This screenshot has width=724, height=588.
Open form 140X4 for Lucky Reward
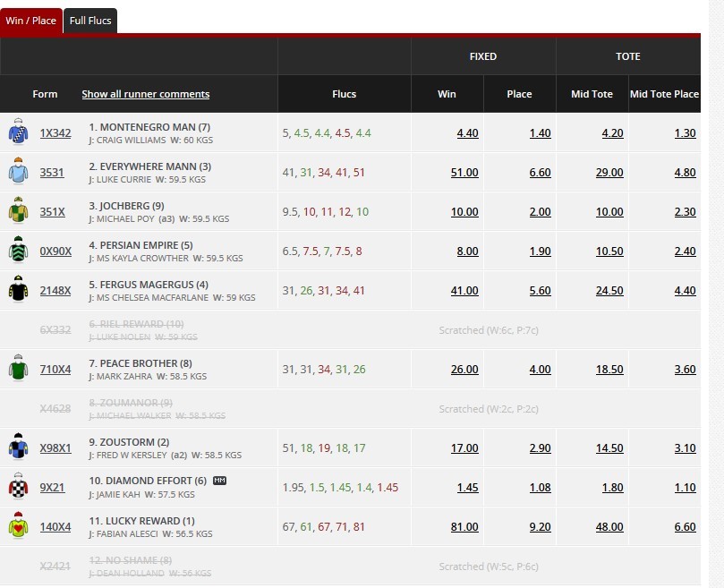[55, 526]
